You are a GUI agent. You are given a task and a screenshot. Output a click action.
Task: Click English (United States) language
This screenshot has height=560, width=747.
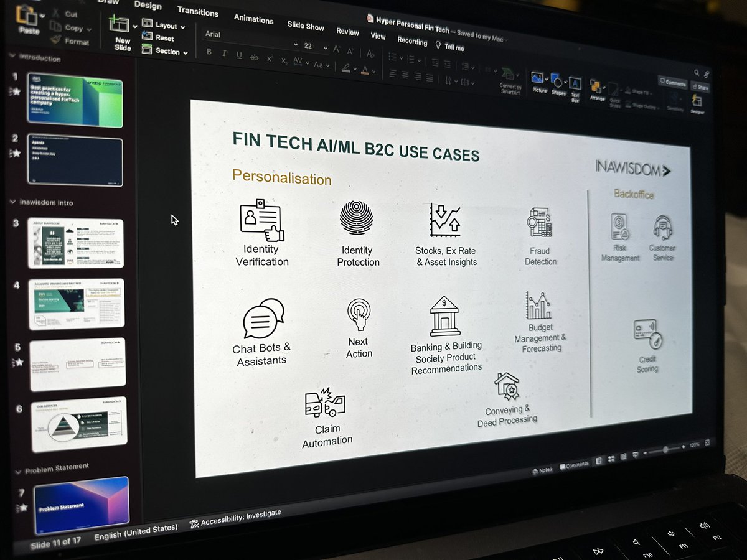(136, 533)
